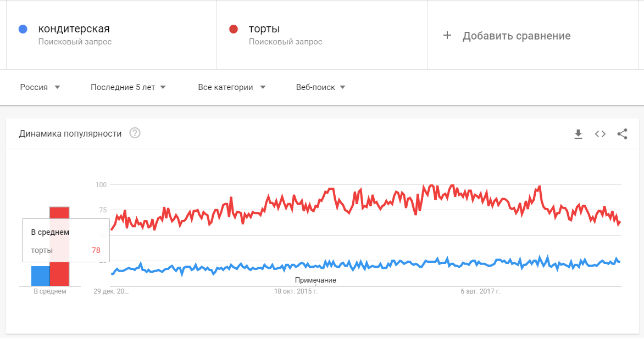The image size is (644, 338).
Task: Edit the торты search term
Action: (264, 29)
